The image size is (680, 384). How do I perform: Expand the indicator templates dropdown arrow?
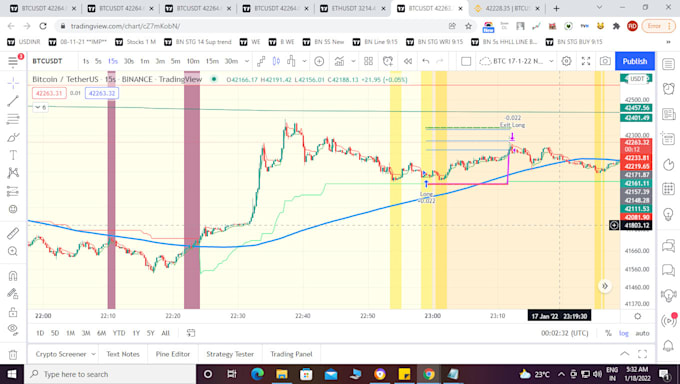pos(353,61)
